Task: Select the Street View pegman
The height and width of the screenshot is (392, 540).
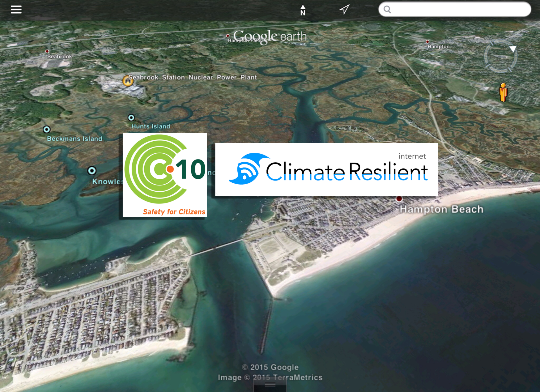Action: [503, 92]
